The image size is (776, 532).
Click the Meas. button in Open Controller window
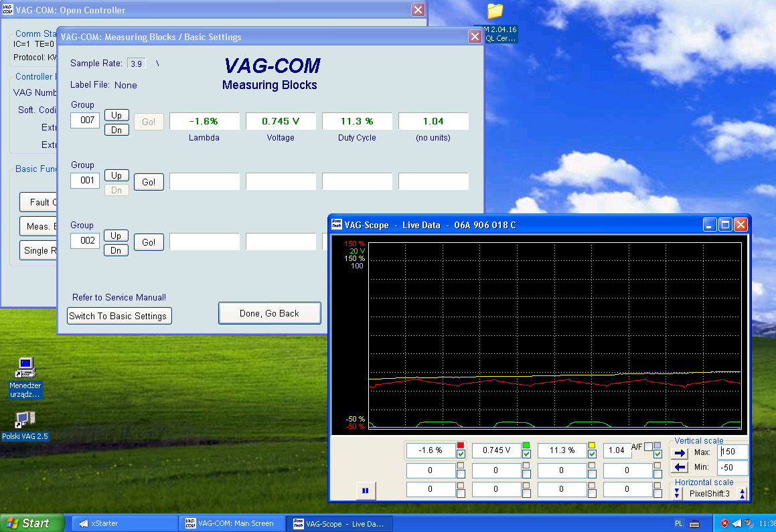39,226
